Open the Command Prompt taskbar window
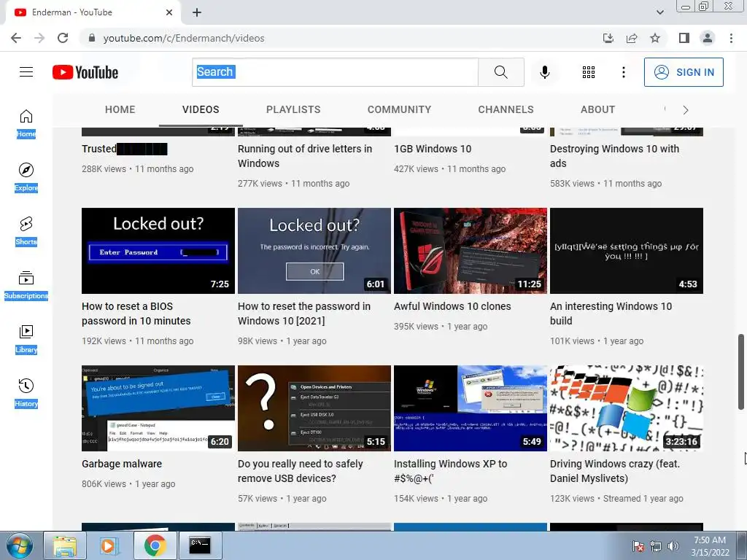 200,545
